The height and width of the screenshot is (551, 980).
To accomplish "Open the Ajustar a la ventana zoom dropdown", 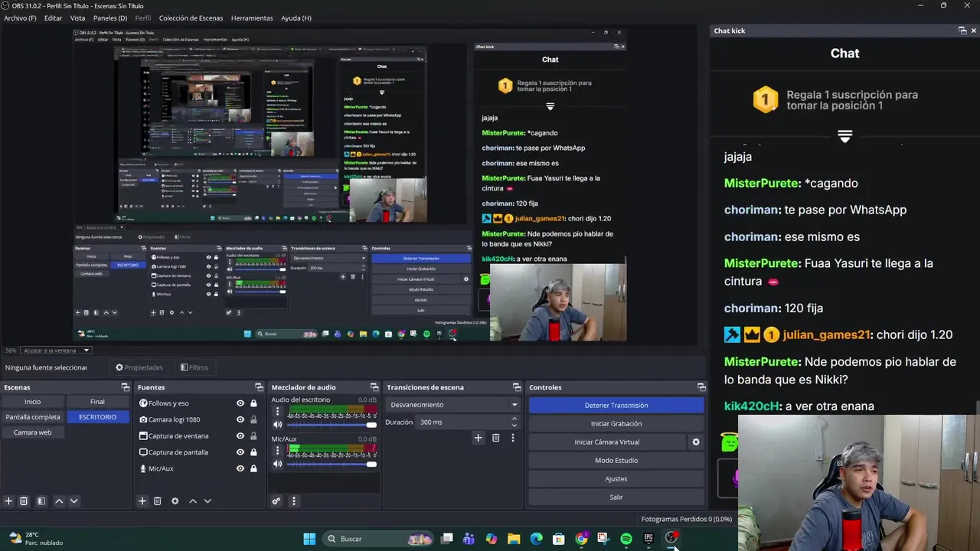I will pos(57,350).
